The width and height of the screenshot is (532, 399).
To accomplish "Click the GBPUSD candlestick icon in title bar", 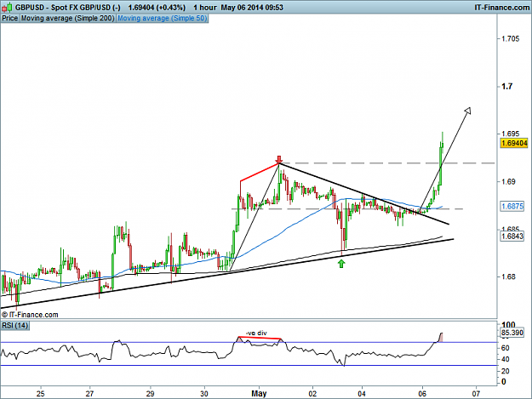I will click(7, 7).
